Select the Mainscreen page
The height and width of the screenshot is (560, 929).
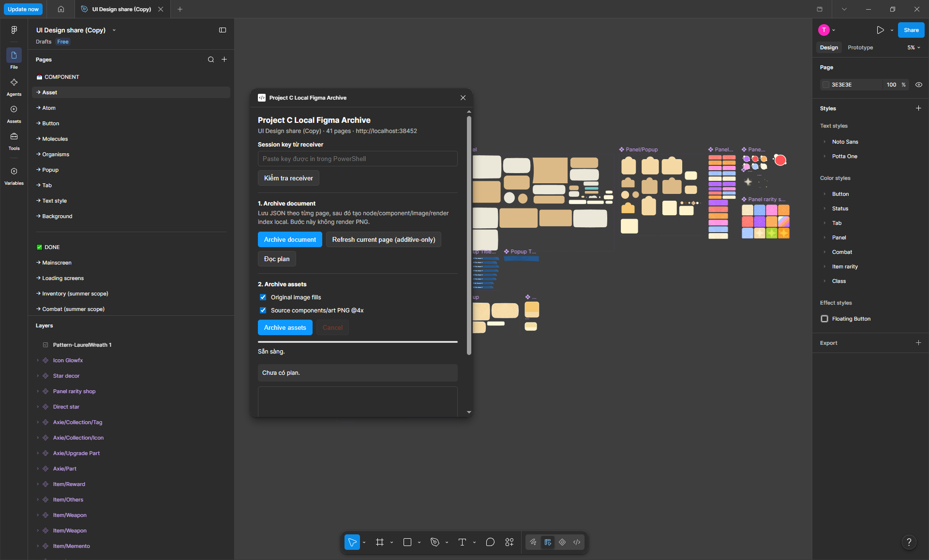coord(131,263)
